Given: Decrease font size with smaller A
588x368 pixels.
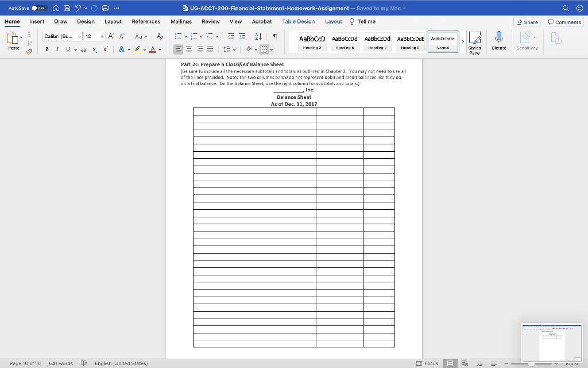Looking at the screenshot, I should pyautogui.click(x=122, y=36).
